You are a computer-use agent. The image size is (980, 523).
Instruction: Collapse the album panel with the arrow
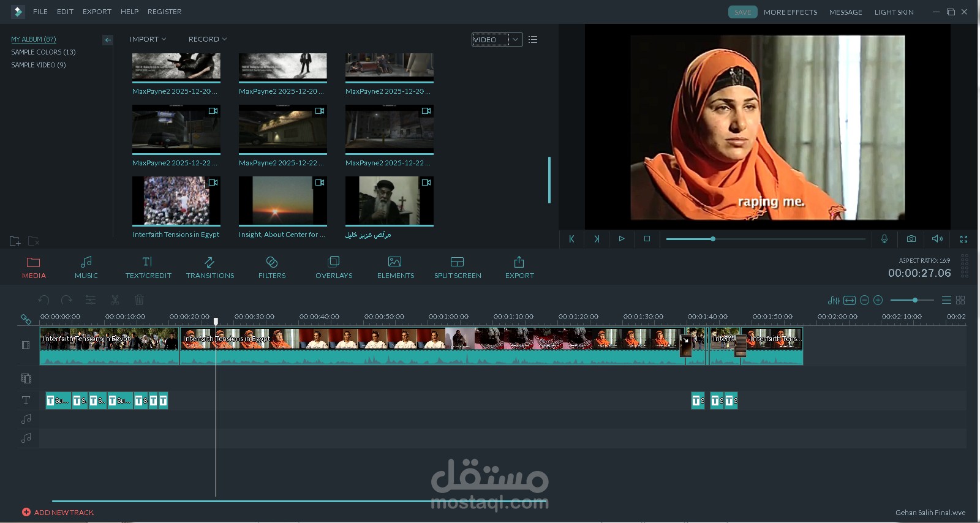108,40
